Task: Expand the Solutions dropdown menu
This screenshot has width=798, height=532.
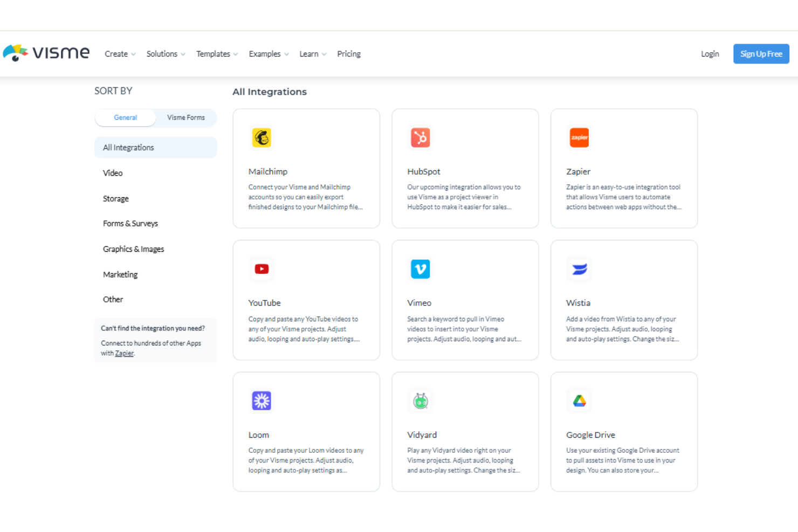Action: pos(166,54)
